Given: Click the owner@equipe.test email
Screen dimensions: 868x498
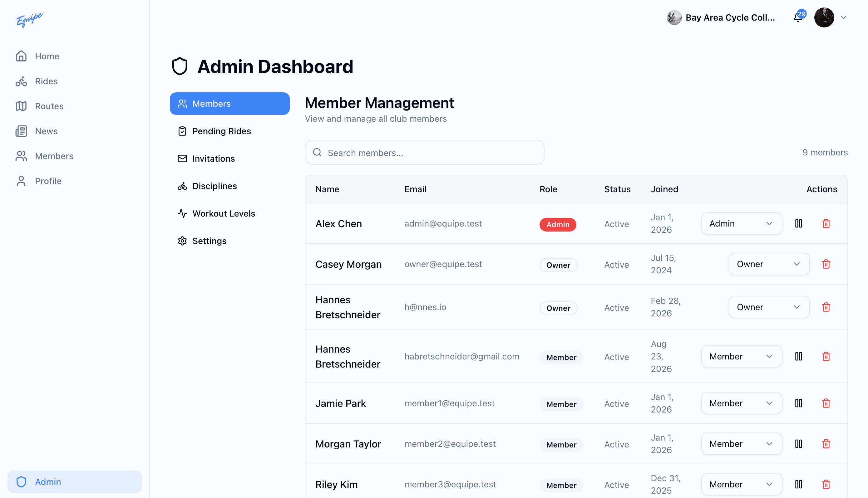Looking at the screenshot, I should point(443,264).
